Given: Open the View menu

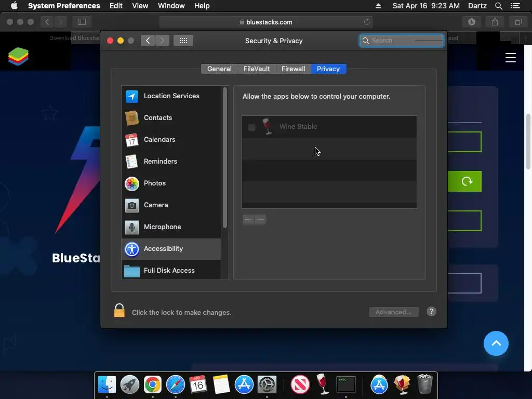Looking at the screenshot, I should (140, 6).
